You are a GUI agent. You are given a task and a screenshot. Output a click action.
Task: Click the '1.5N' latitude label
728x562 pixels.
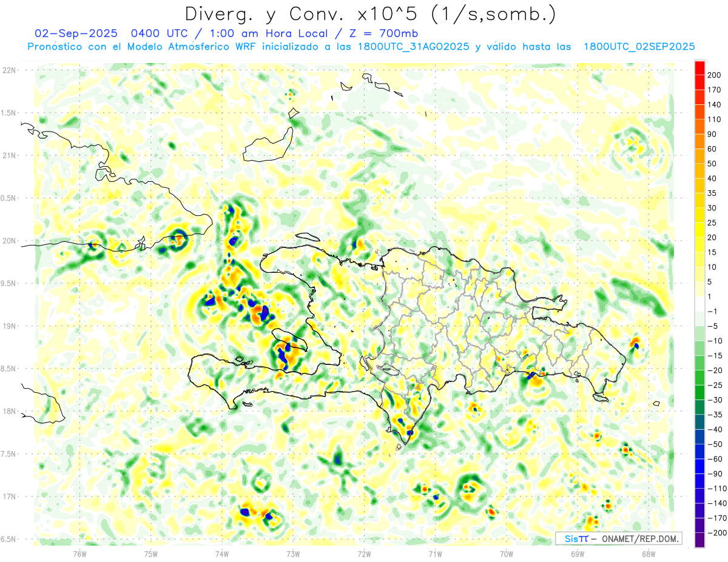click(x=8, y=113)
